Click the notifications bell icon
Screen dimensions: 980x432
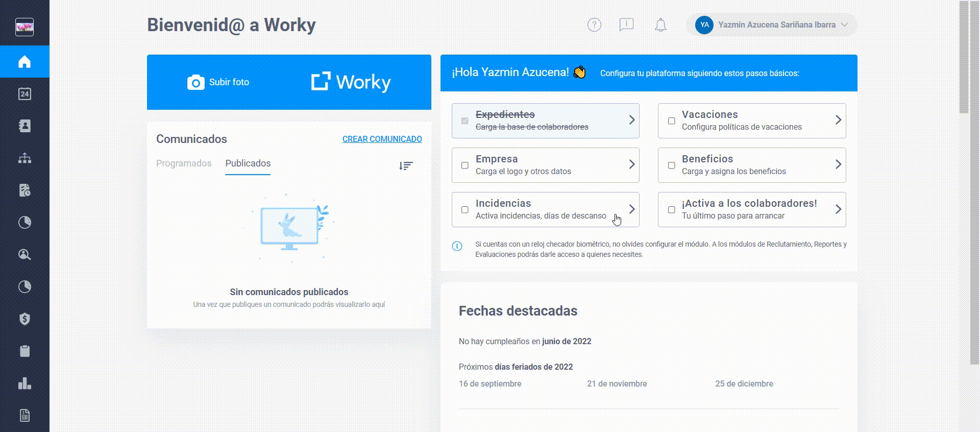pyautogui.click(x=660, y=25)
